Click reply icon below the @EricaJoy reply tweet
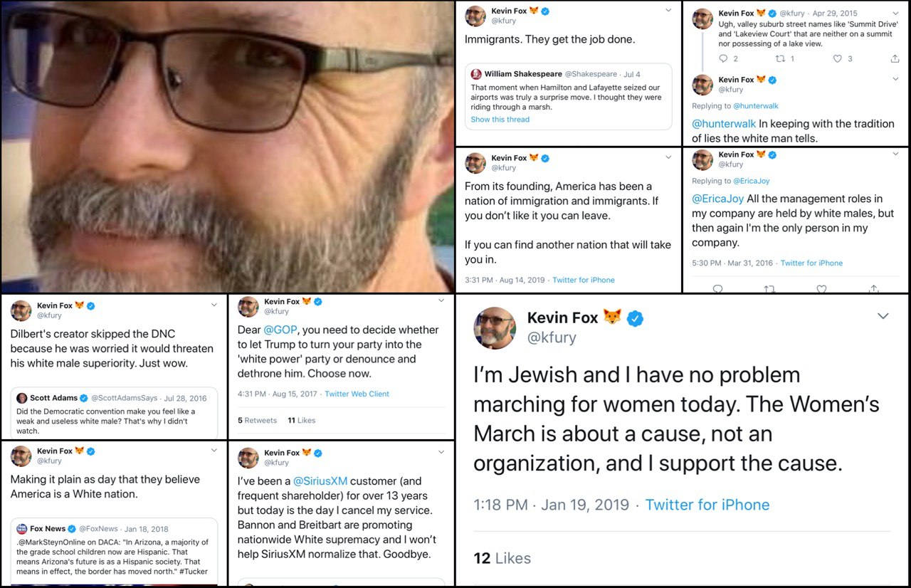Viewport: 911px width, 588px height. (x=717, y=289)
